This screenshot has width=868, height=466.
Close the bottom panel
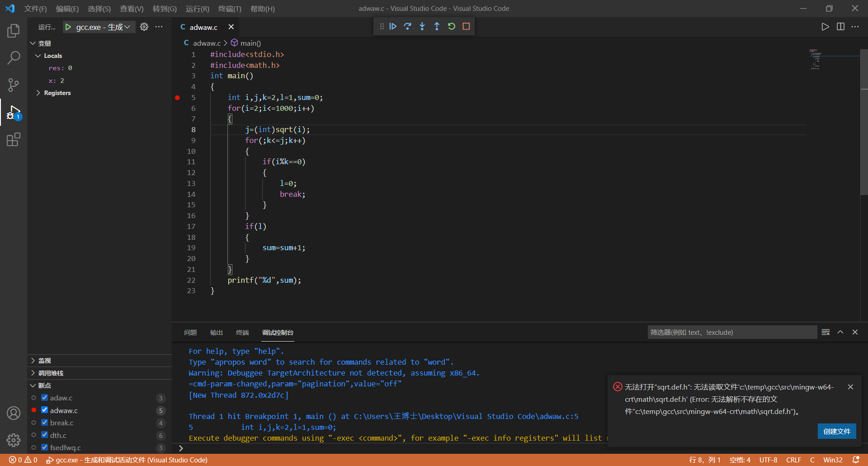click(x=855, y=332)
